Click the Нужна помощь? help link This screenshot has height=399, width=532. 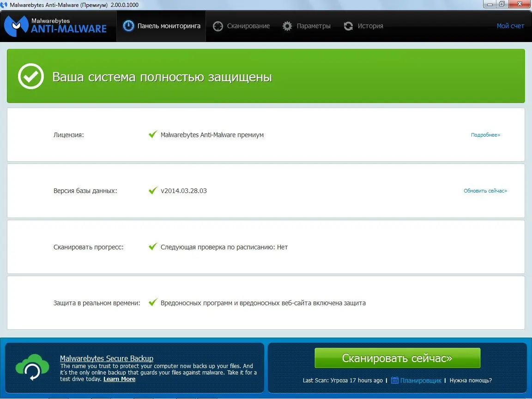(471, 381)
